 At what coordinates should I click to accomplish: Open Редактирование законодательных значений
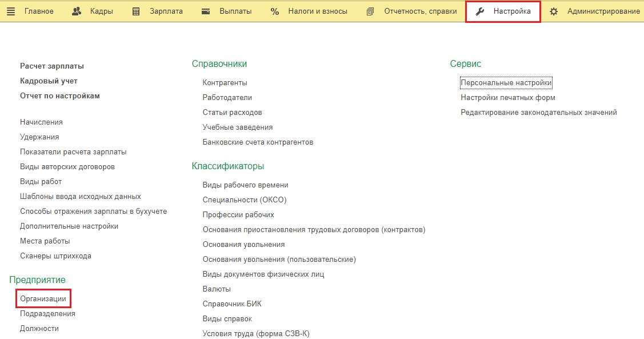click(x=539, y=112)
